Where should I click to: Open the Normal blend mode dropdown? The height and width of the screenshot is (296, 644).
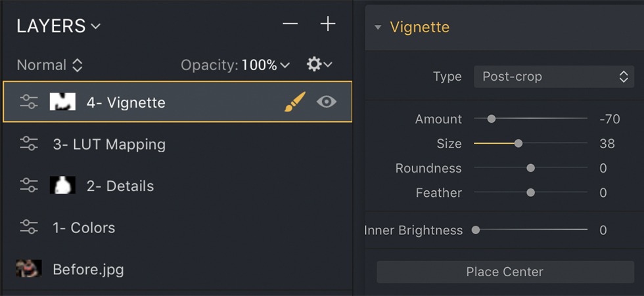(49, 65)
